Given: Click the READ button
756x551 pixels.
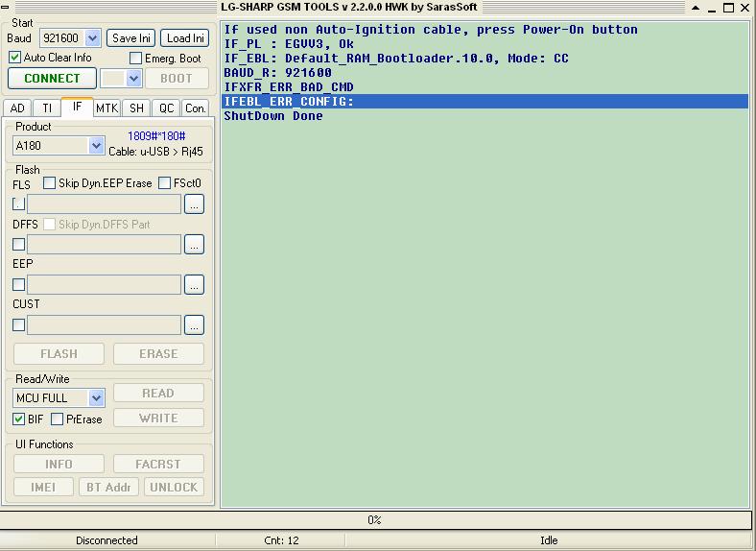Looking at the screenshot, I should click(x=158, y=394).
